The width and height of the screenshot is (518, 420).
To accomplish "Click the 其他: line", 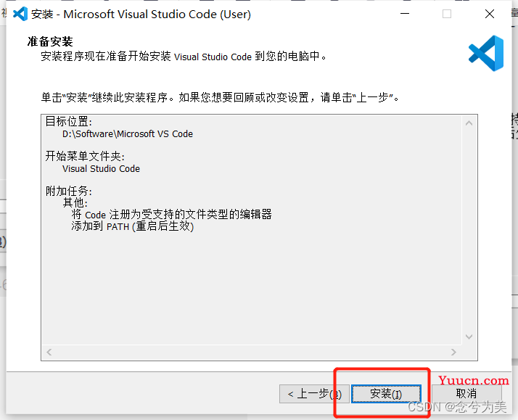I will (x=75, y=202).
